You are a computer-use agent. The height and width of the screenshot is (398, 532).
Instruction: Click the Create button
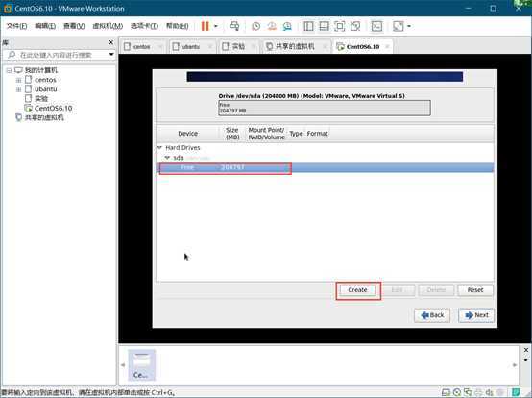[357, 290]
